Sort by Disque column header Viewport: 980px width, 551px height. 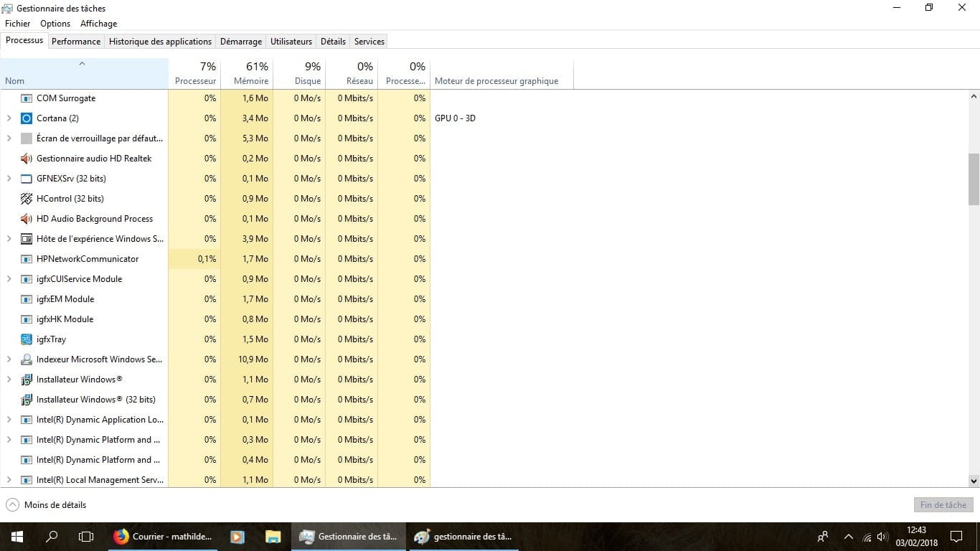299,73
